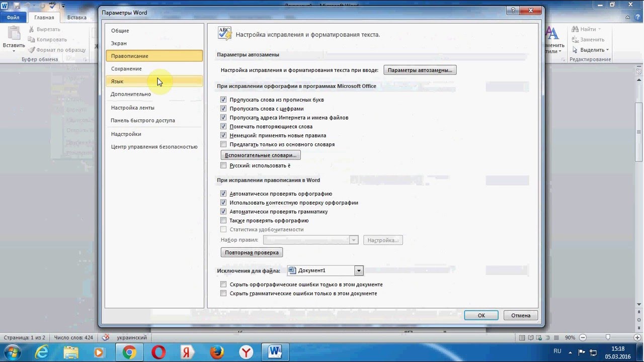
Task: Open Google Chrome from taskbar
Action: [129, 352]
